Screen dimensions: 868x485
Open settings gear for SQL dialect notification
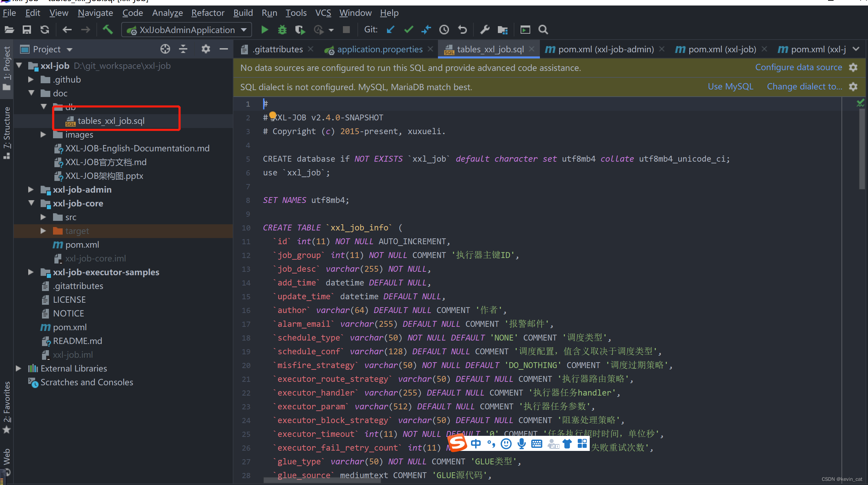tap(853, 87)
